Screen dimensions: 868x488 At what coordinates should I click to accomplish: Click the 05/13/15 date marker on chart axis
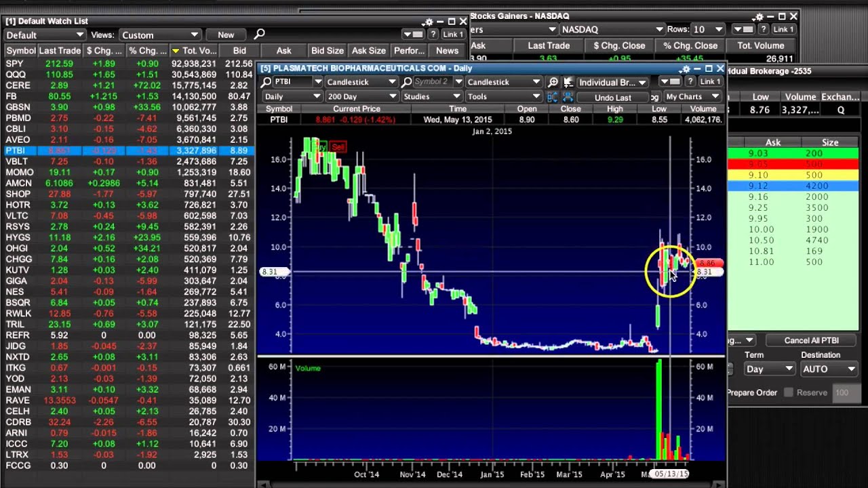pos(670,474)
